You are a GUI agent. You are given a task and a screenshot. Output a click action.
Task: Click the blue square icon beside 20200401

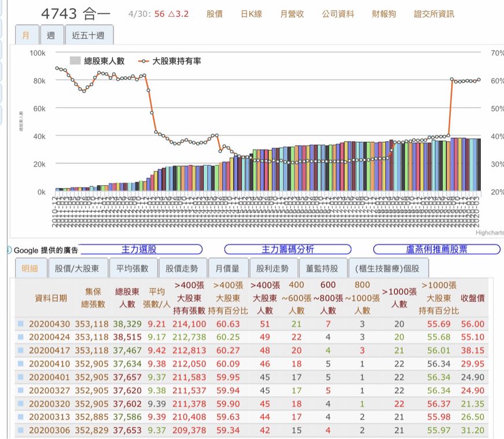tap(21, 377)
